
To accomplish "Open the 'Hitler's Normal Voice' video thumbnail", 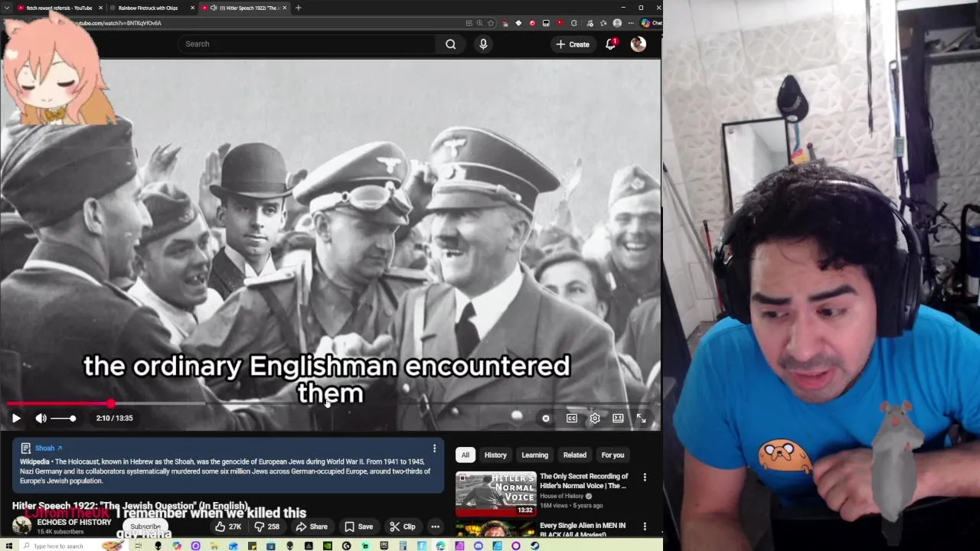I will click(495, 493).
